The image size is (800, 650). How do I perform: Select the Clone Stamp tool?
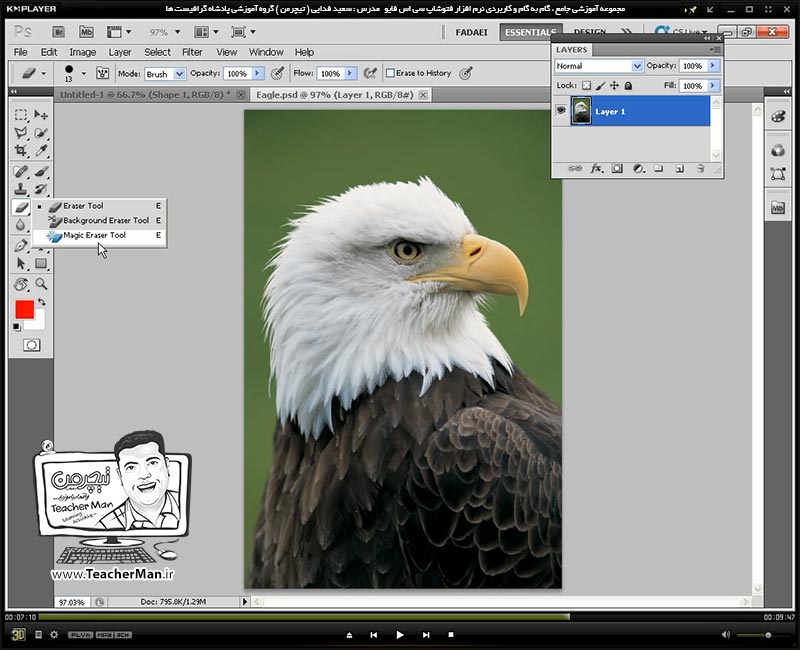21,189
